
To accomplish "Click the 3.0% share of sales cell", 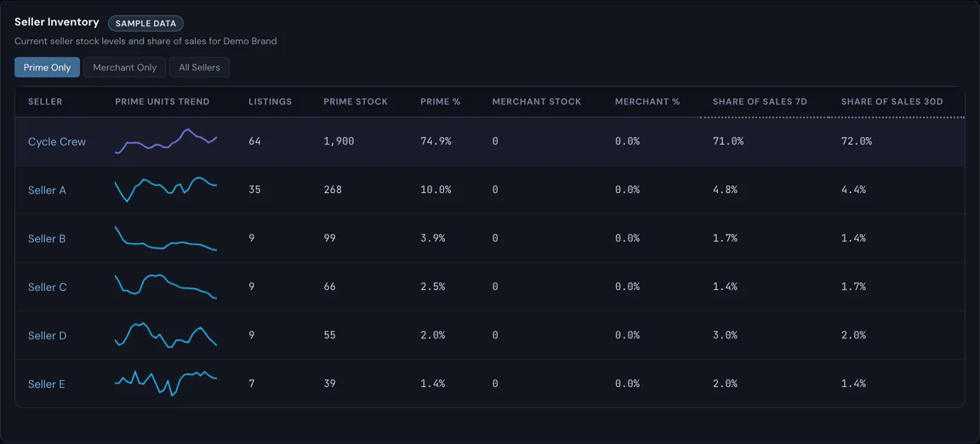I will click(725, 335).
